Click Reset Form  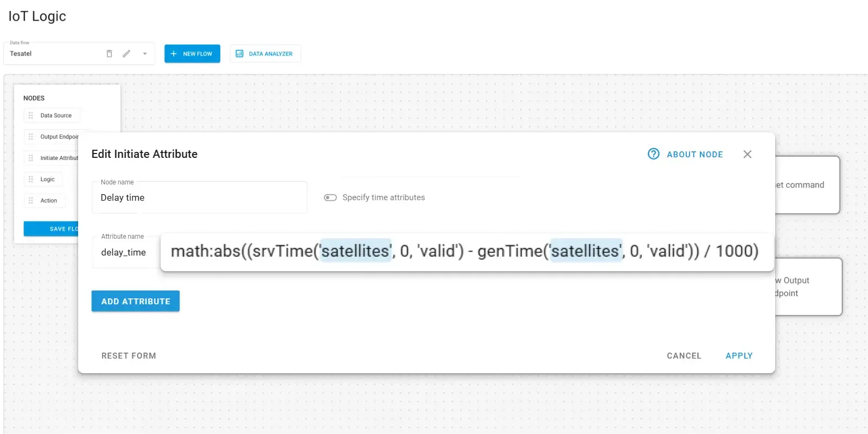(x=129, y=356)
